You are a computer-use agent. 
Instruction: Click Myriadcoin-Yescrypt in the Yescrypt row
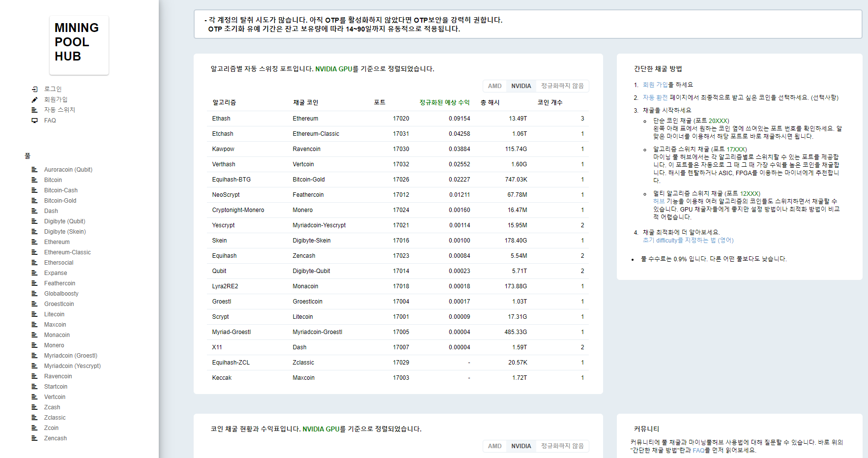click(319, 225)
